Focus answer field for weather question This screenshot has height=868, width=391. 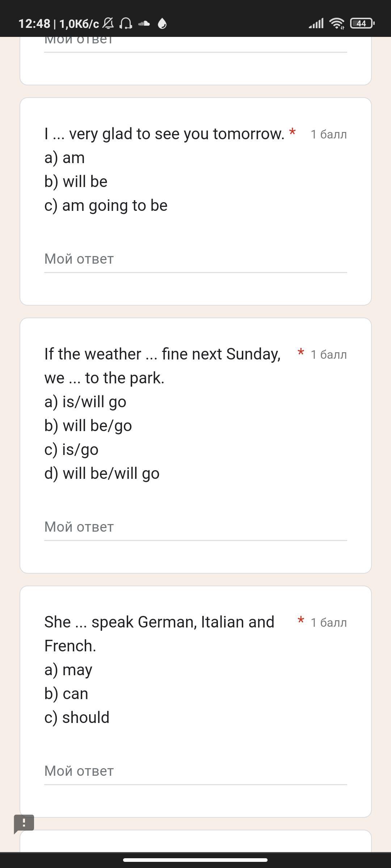[x=195, y=527]
